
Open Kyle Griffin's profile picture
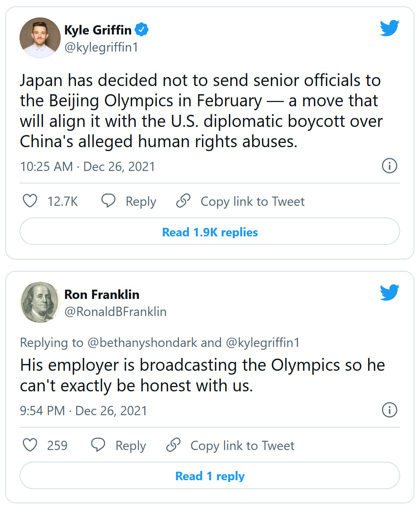[x=40, y=38]
